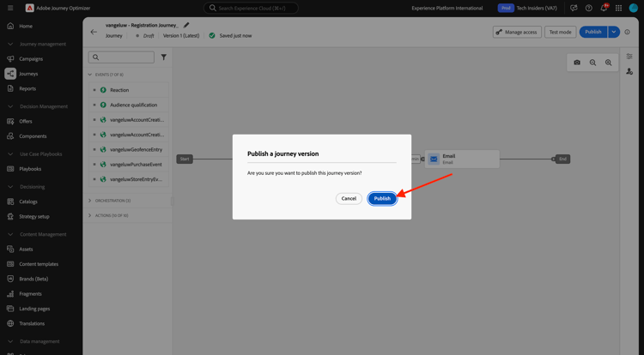Go to Home in the sidebar
This screenshot has height=355, width=644.
click(26, 26)
